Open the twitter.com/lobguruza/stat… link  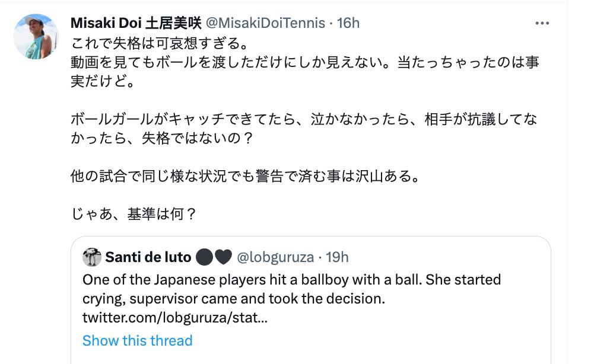(175, 318)
